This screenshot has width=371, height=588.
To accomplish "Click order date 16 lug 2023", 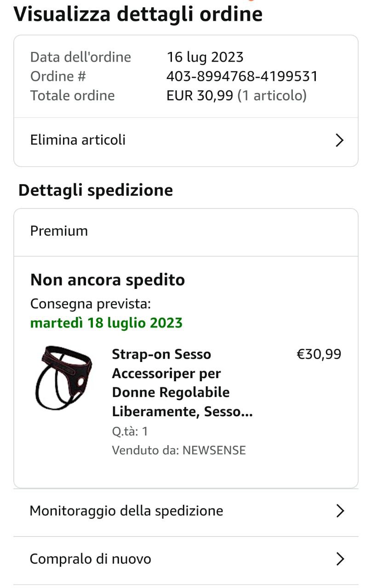I will (205, 57).
